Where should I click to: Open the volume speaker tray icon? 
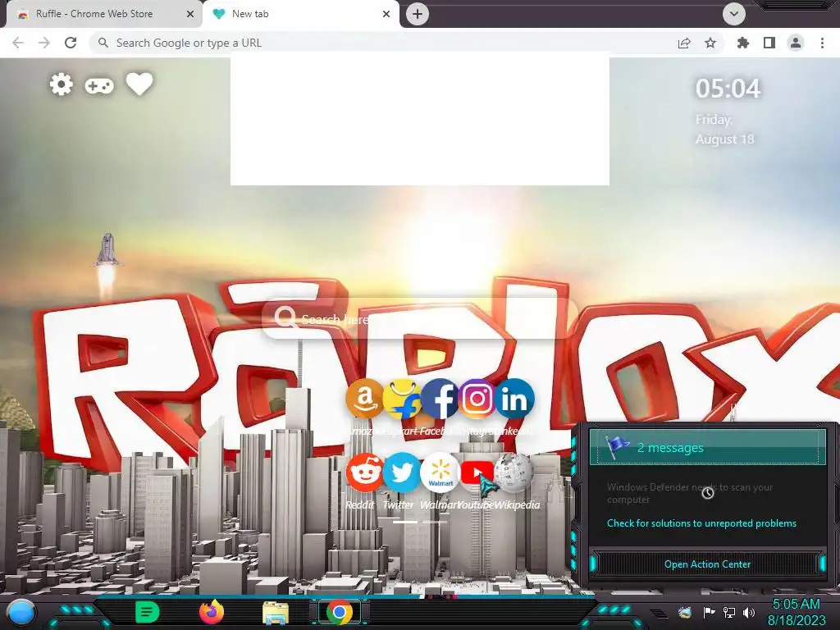(x=749, y=612)
